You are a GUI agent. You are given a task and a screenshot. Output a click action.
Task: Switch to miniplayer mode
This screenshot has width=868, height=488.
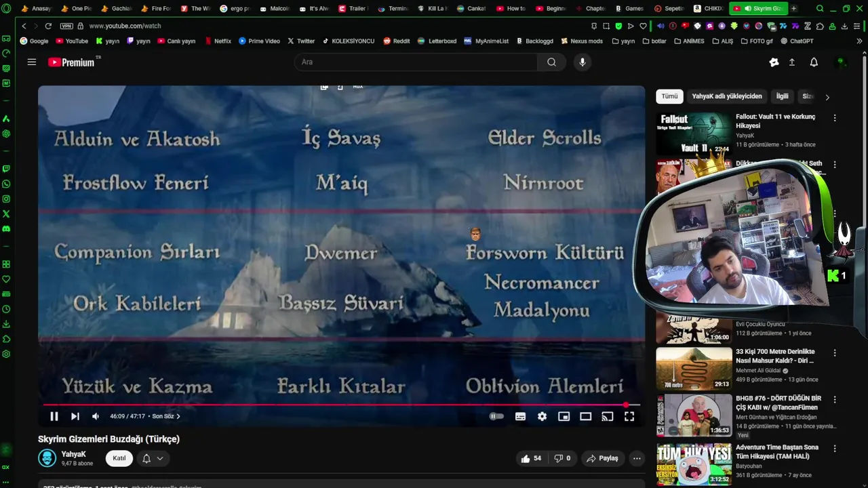tap(564, 417)
